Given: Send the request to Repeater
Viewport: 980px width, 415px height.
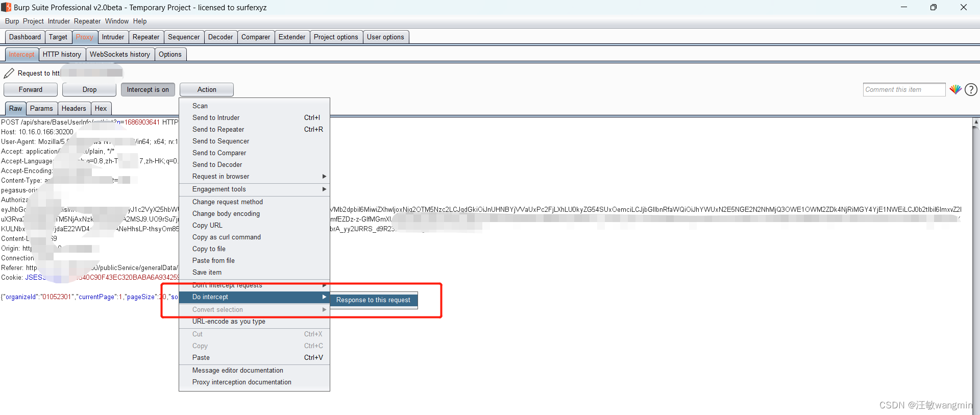Looking at the screenshot, I should [x=254, y=129].
